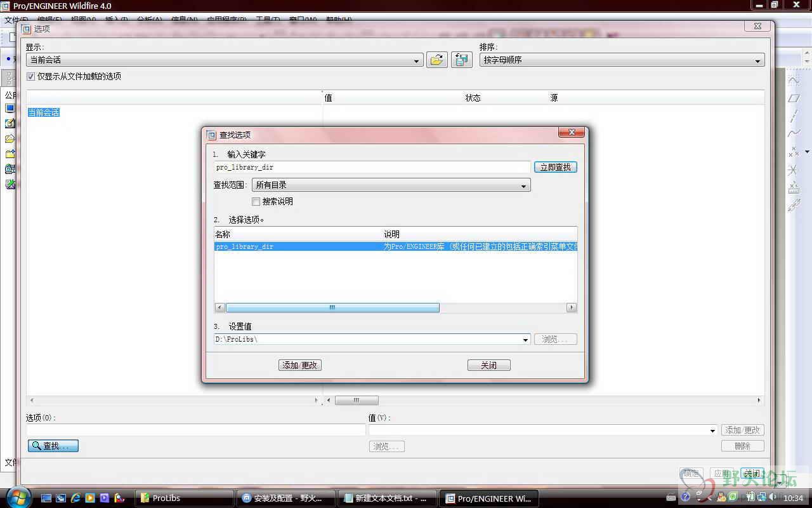The width and height of the screenshot is (812, 508).
Task: Launch Internet Explorer from the quick launch bar
Action: 75,498
